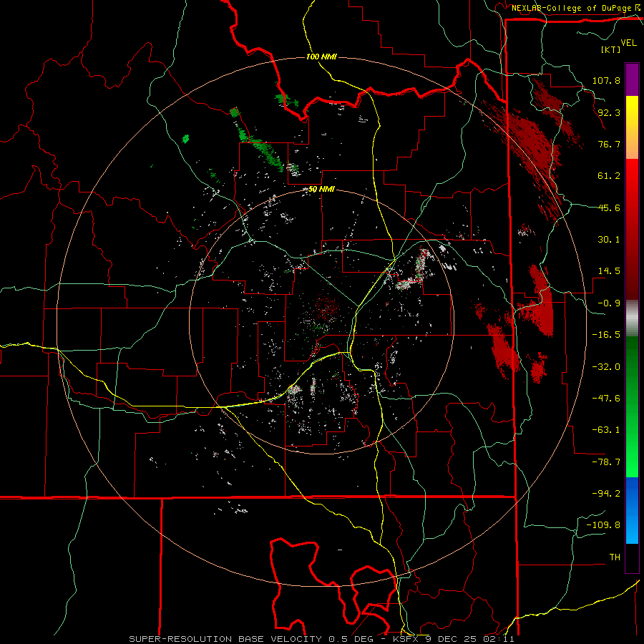644x644 pixels.
Task: Click the -32.0 scale value
Action: [x=606, y=367]
